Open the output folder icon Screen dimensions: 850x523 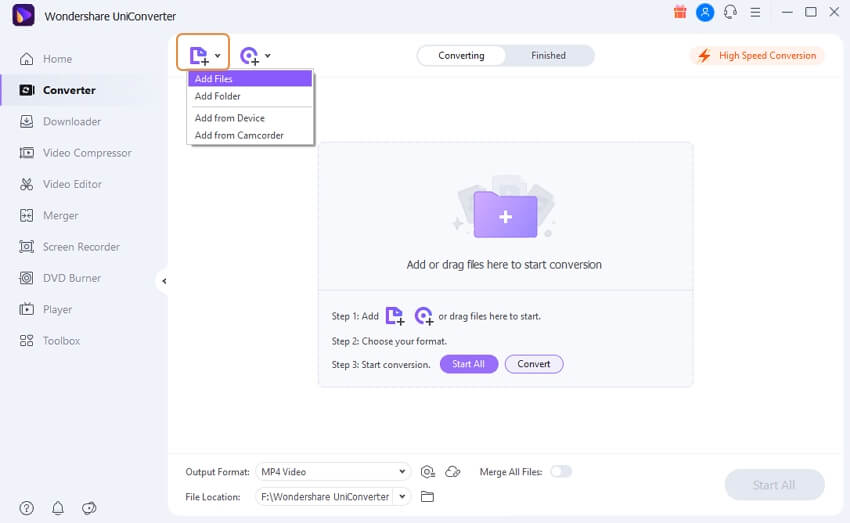(427, 496)
